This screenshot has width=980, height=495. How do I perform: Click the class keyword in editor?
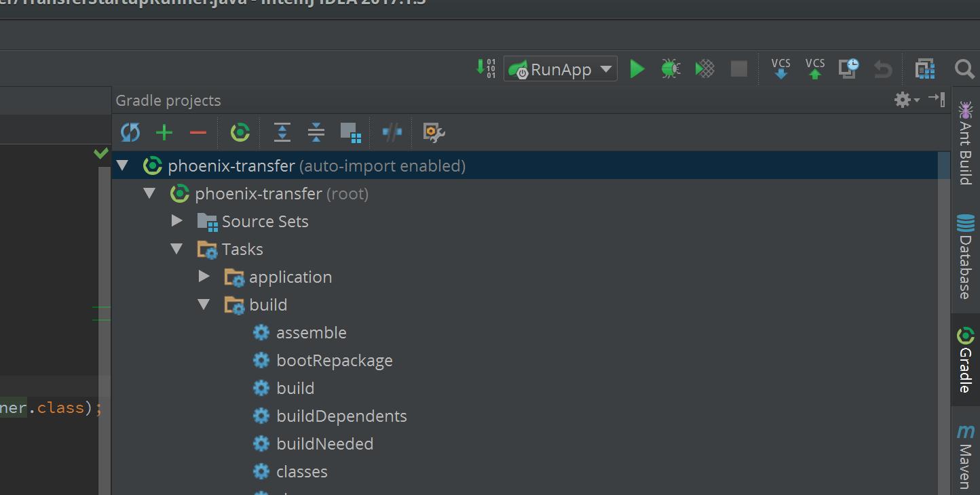[60, 408]
